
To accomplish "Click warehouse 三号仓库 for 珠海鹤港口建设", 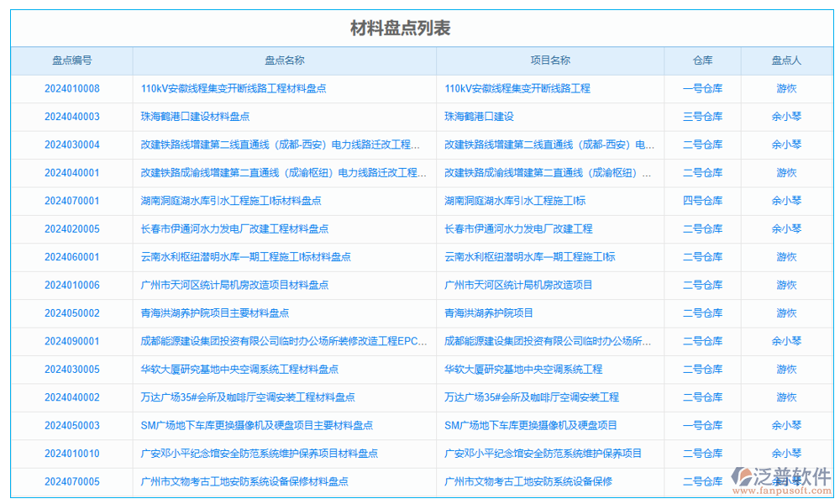I will pos(702,117).
